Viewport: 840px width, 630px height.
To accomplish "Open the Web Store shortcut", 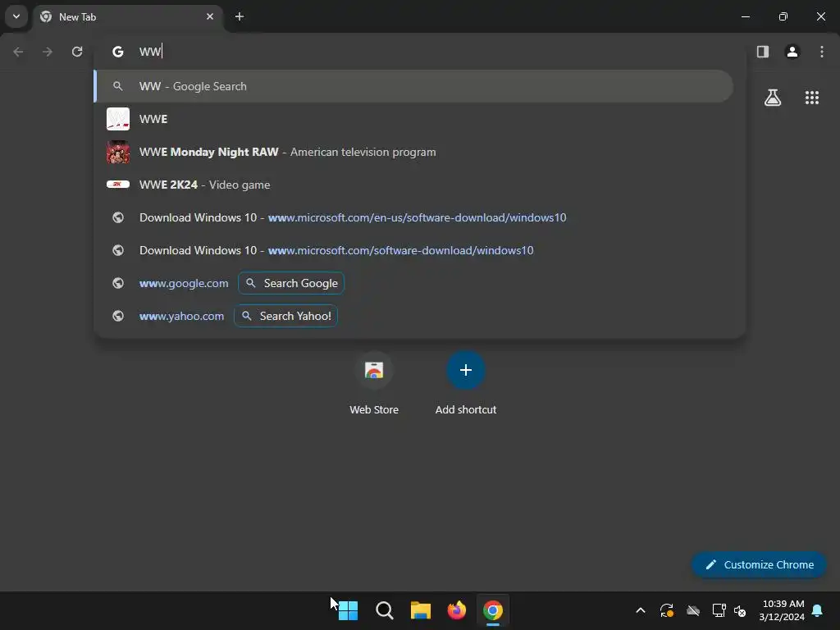I will tap(374, 383).
